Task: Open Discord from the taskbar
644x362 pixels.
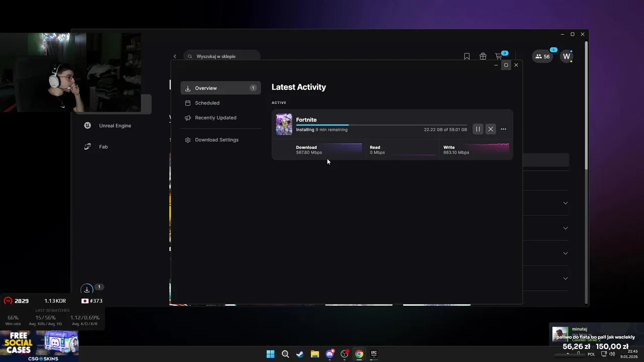Action: coord(330,354)
